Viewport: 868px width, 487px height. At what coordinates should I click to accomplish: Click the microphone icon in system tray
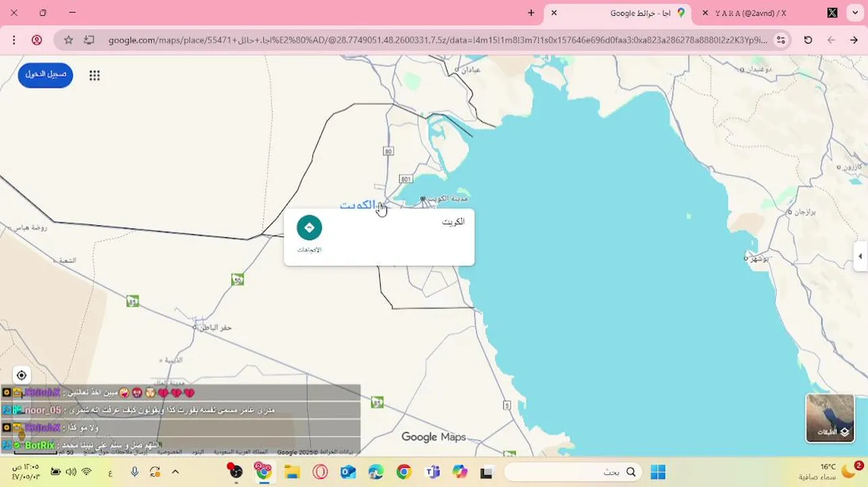[135, 471]
